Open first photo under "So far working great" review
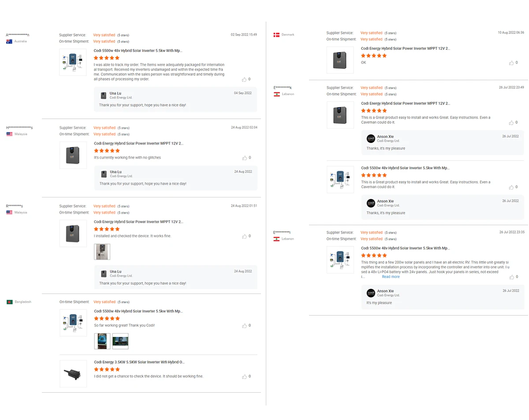The width and height of the screenshot is (529, 420). (102, 341)
